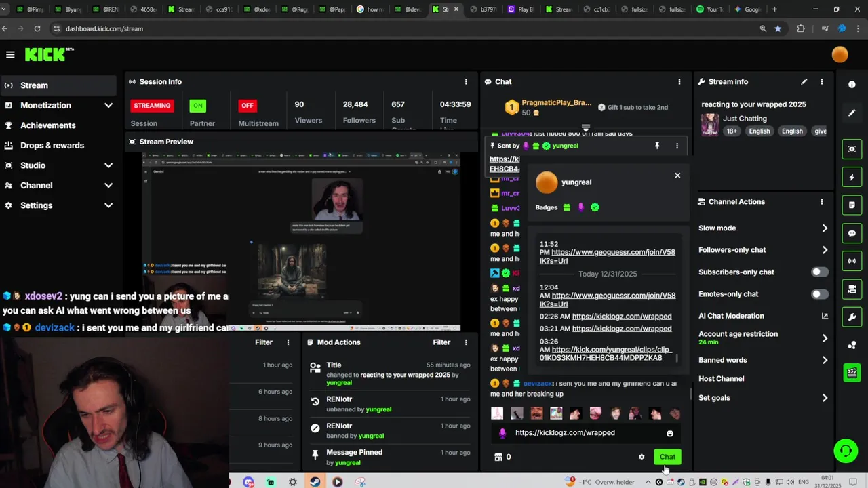Send message with green Chat button
Screen dimensions: 868x488
pos(667,457)
